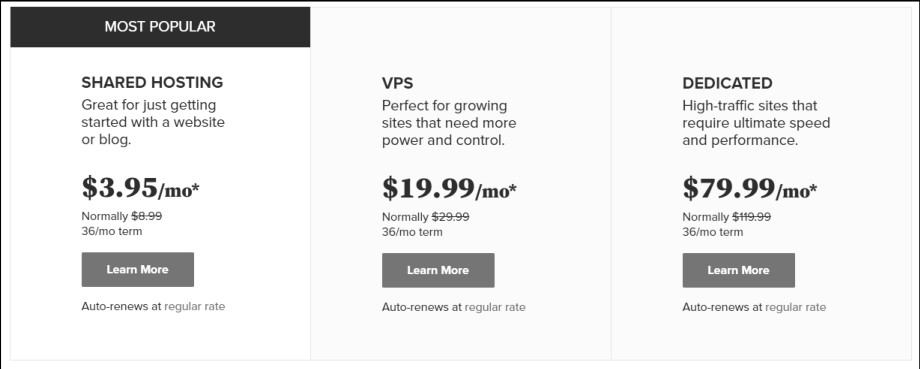Click the 'Great for just getting started' description
This screenshot has width=920, height=369.
coord(153,123)
